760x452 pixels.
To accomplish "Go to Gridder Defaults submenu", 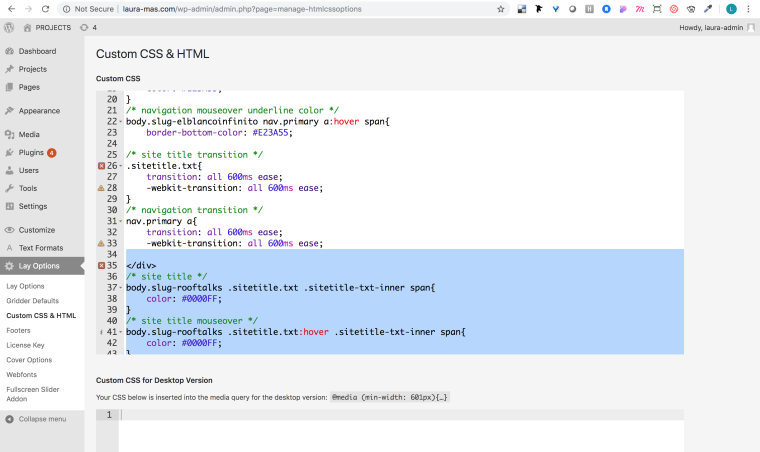I will pos(32,300).
